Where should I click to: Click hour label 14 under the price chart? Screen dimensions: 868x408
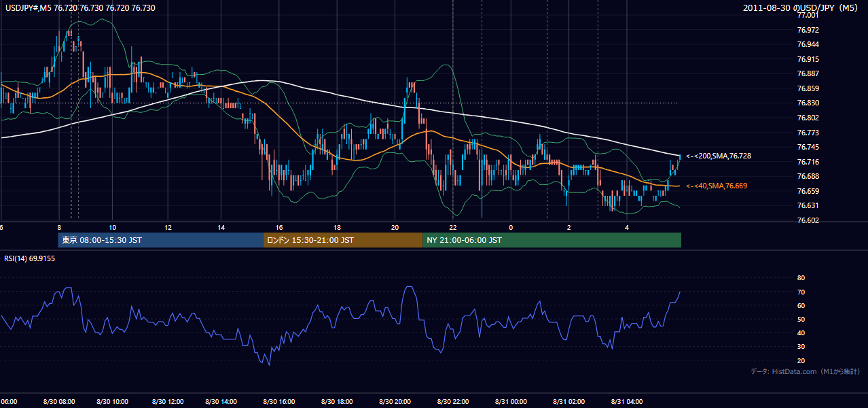point(221,227)
